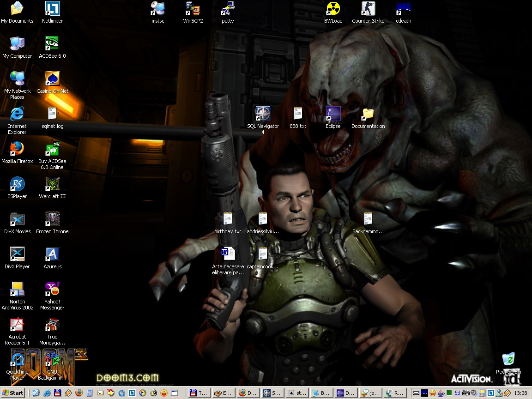Open the BSPlayer desktop shortcut
The image size is (532, 399).
[17, 188]
